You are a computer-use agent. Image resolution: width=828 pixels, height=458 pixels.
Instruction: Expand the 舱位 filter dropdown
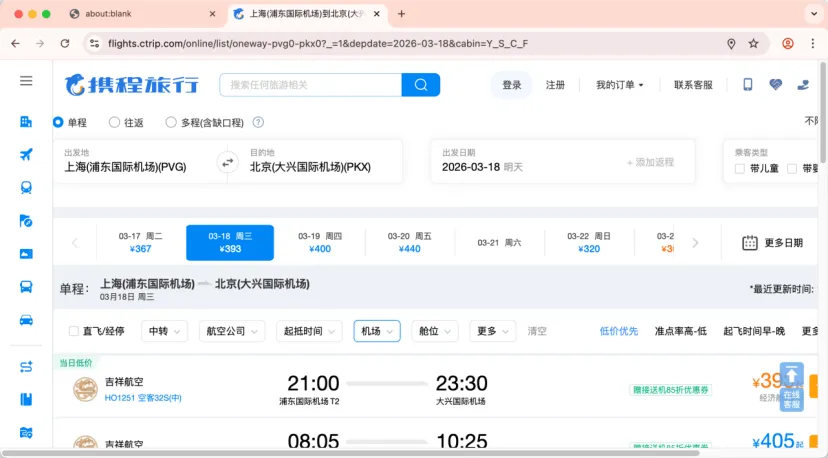[435, 331]
